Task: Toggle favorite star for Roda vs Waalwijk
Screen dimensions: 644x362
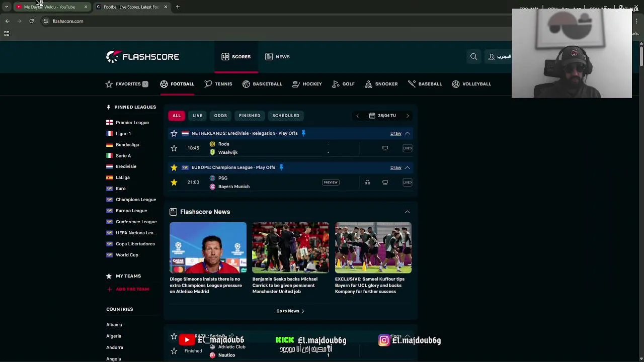Action: click(174, 148)
